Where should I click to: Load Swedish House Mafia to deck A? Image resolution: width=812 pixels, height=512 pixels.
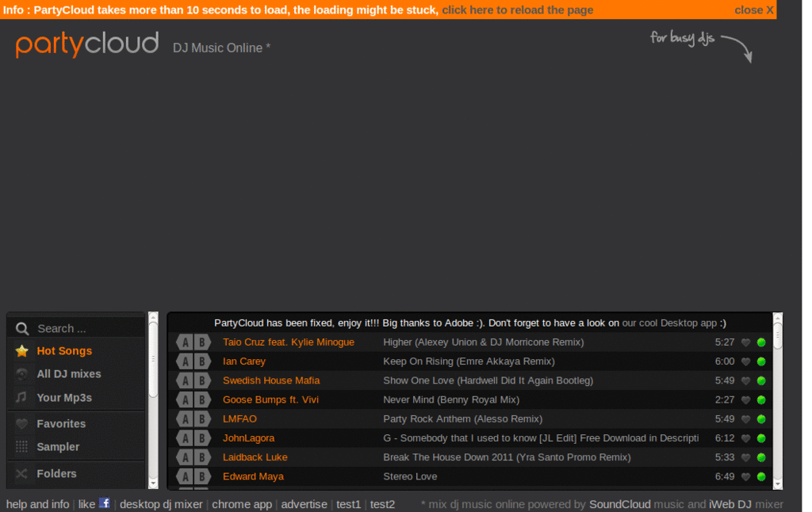point(185,380)
